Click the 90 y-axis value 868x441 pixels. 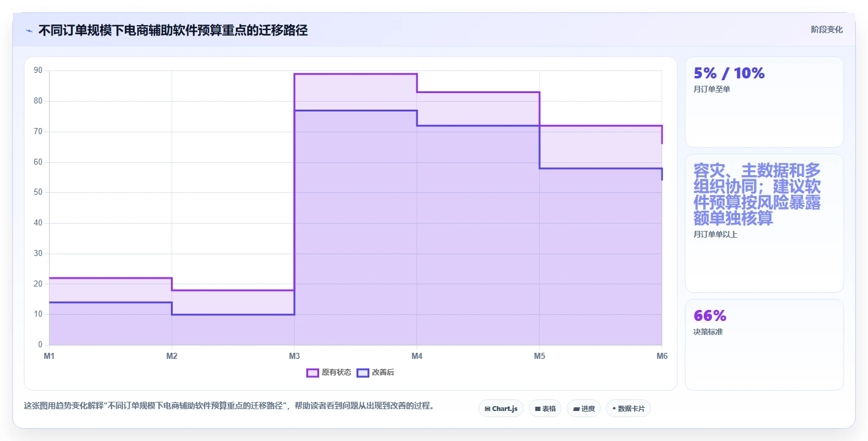[x=38, y=70]
